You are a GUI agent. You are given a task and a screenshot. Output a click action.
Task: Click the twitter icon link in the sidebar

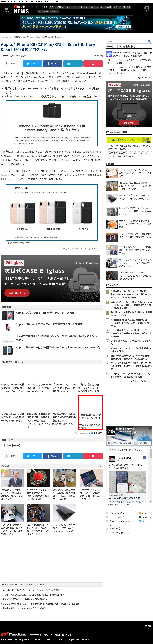140,522
